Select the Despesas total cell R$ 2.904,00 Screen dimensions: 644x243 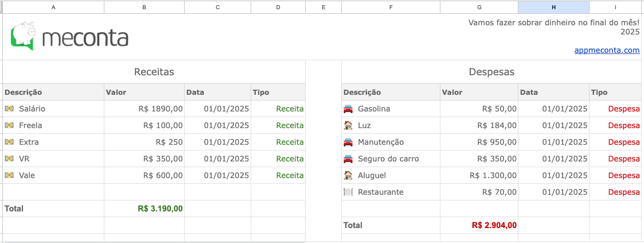point(494,225)
